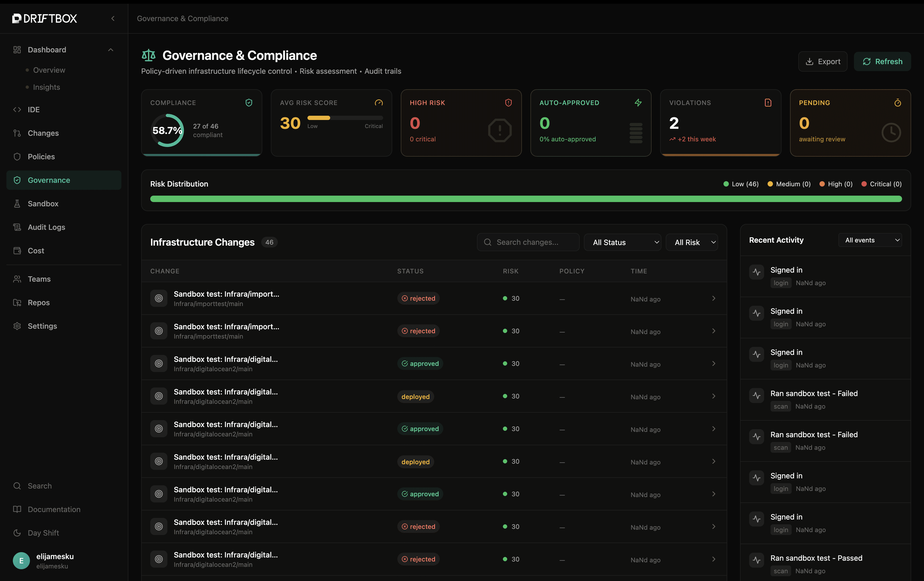Go to the Sandbox section
The image size is (924, 581).
pyautogui.click(x=43, y=204)
